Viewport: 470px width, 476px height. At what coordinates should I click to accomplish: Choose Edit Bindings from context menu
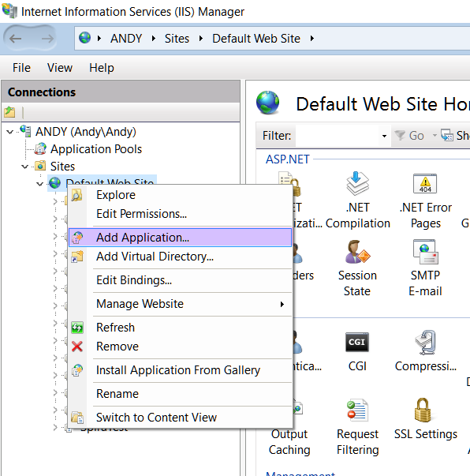point(180,280)
